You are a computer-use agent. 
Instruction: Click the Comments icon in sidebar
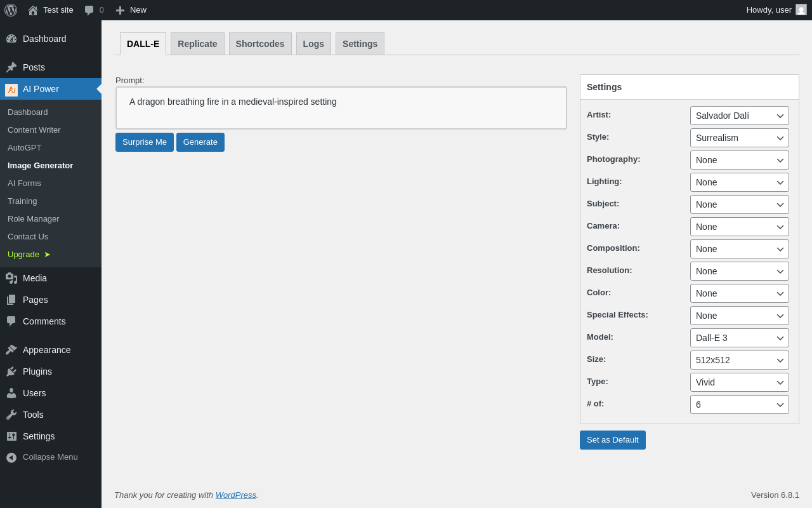point(11,321)
